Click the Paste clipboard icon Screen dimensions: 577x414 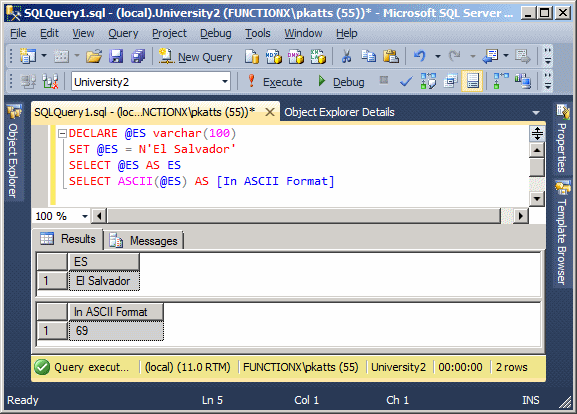[390, 57]
